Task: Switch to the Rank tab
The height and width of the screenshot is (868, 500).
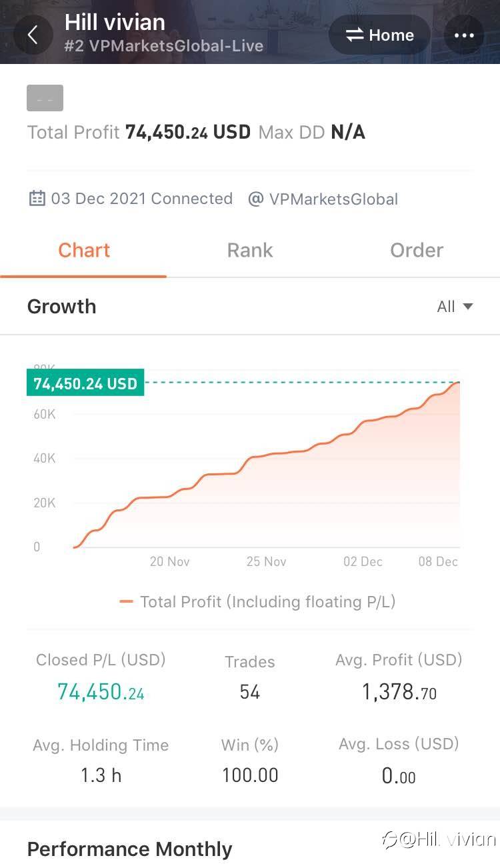Action: (250, 251)
